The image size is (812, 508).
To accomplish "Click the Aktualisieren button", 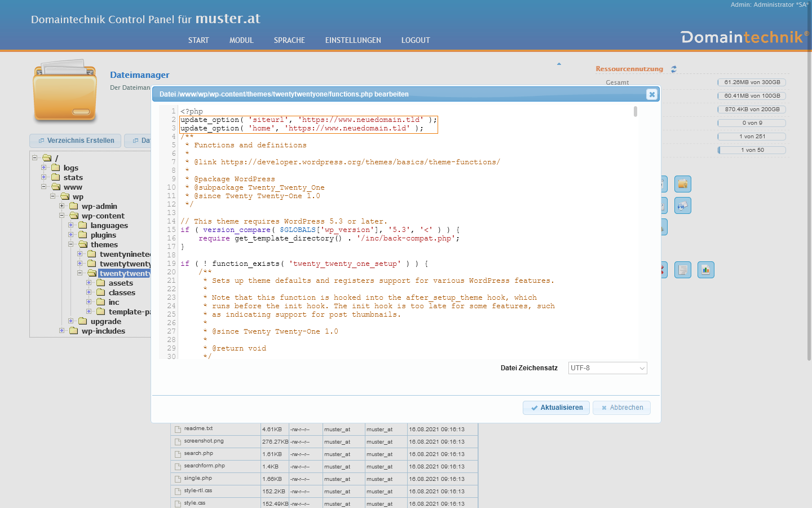I will point(556,408).
